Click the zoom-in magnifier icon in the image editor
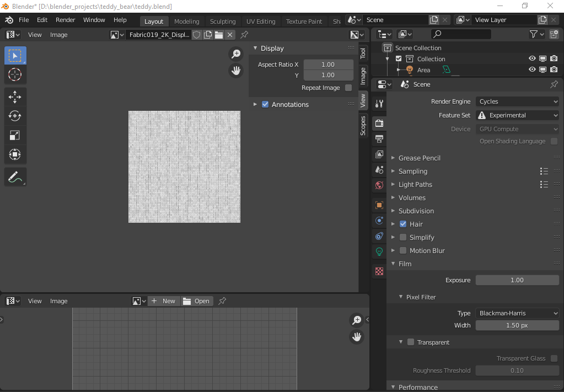 (236, 54)
